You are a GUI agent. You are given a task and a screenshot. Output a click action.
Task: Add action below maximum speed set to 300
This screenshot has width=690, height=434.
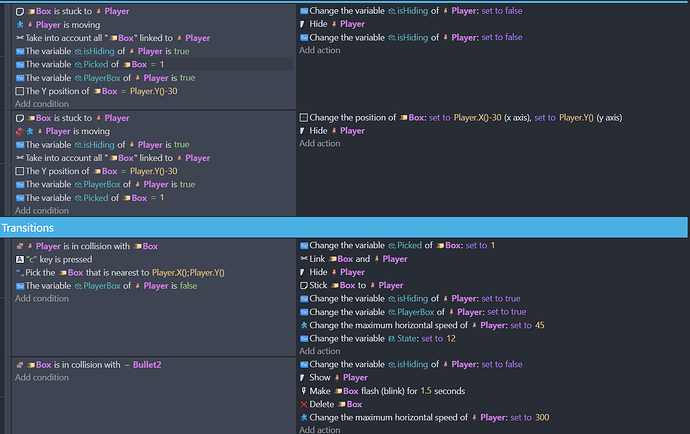(x=320, y=429)
